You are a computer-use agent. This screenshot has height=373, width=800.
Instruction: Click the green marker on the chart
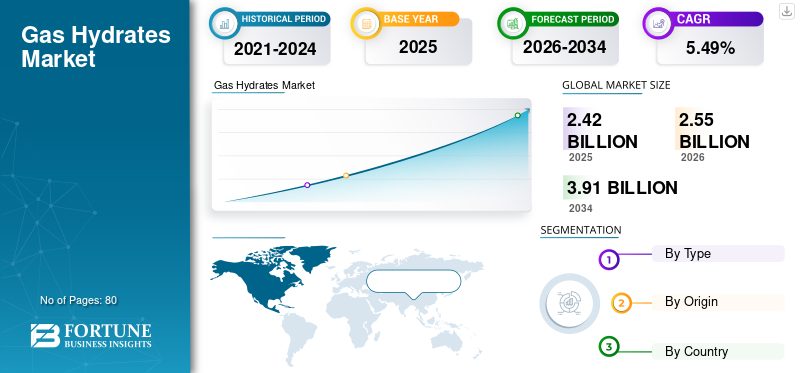[x=517, y=115]
